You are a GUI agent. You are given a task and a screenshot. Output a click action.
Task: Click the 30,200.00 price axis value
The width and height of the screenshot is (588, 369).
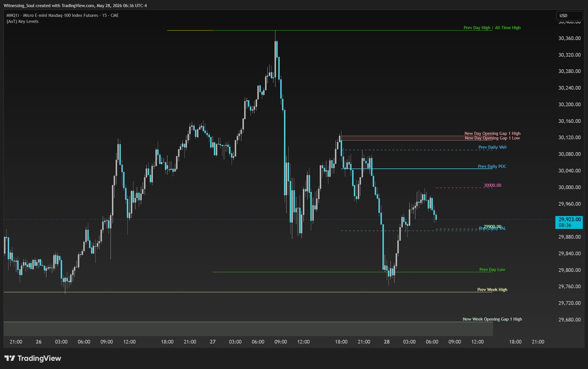(570, 104)
